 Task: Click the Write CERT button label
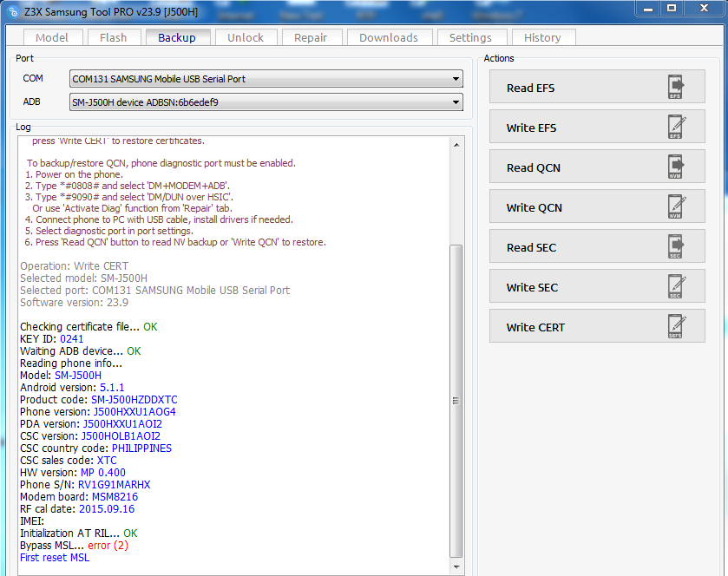535,328
